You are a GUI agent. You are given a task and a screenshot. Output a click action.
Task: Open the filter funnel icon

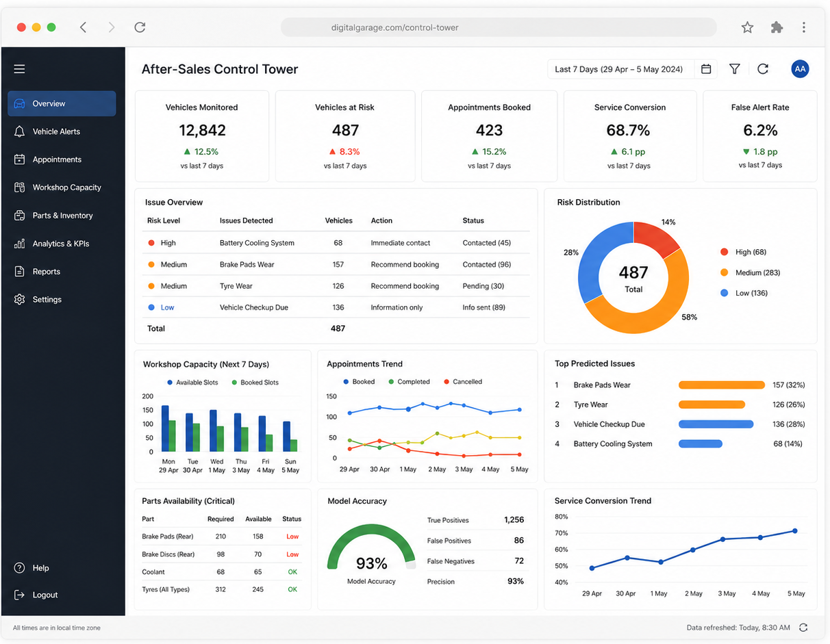click(x=734, y=69)
